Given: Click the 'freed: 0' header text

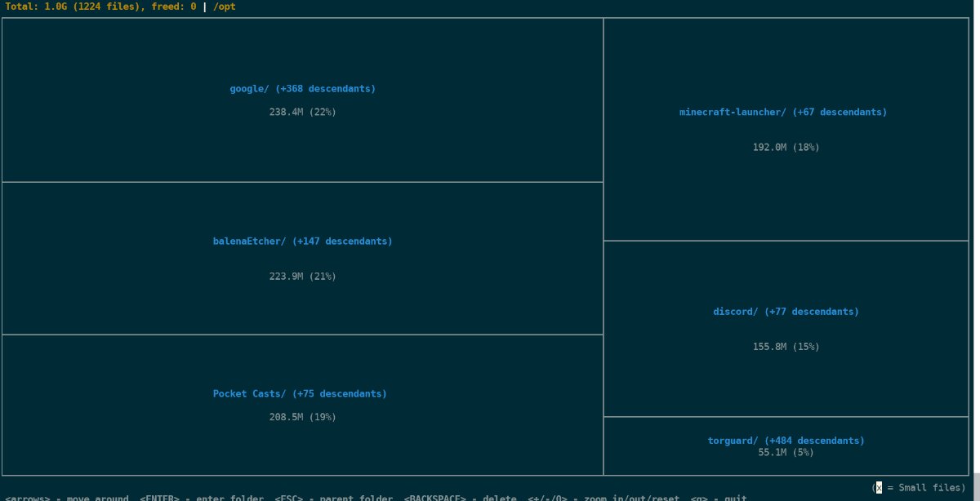Looking at the screenshot, I should pos(174,7).
